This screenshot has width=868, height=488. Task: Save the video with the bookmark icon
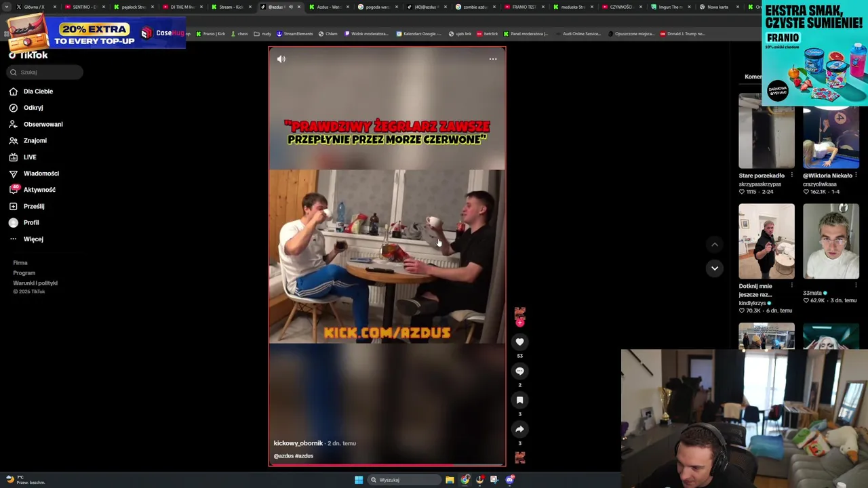[519, 401]
